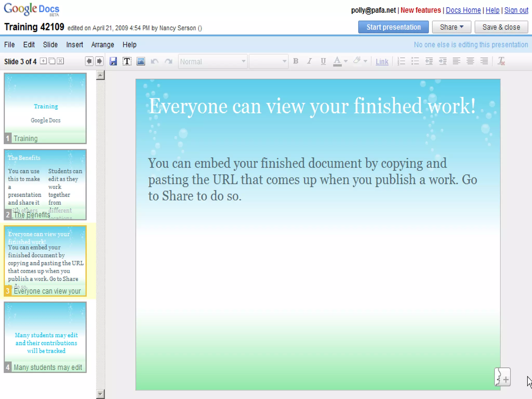Duplicate the current slide icon
The width and height of the screenshot is (532, 399).
(52, 61)
